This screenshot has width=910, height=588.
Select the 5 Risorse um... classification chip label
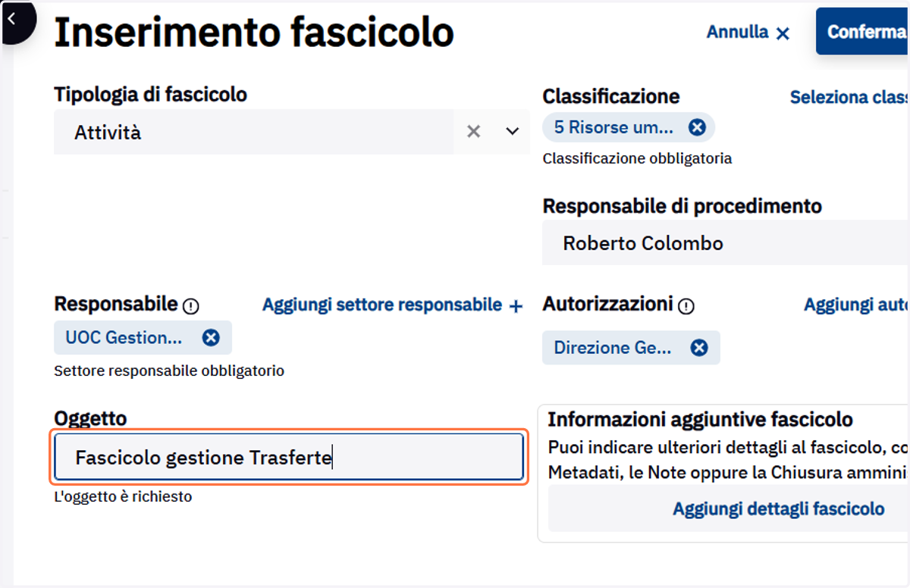[613, 127]
